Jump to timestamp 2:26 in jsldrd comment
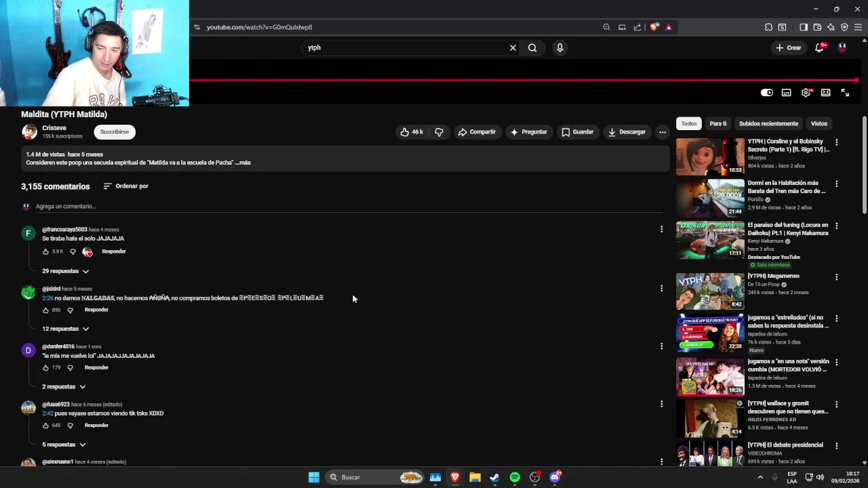The width and height of the screenshot is (868, 488). click(47, 298)
